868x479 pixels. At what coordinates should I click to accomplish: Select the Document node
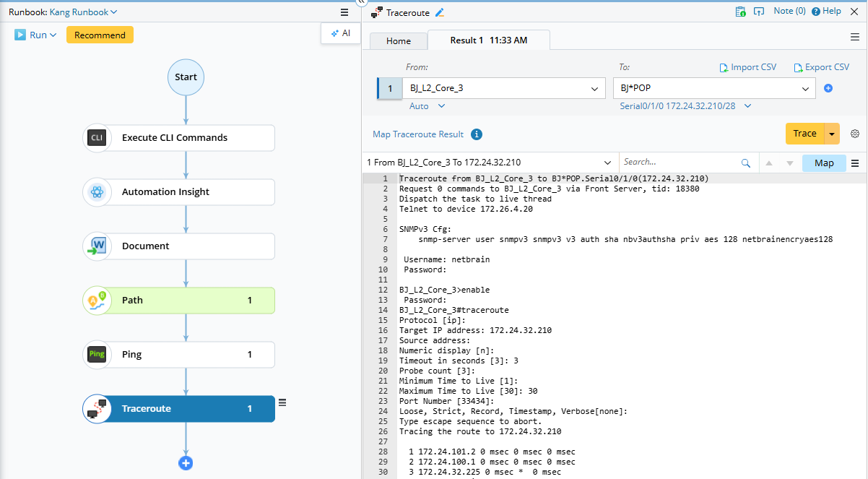coord(179,246)
